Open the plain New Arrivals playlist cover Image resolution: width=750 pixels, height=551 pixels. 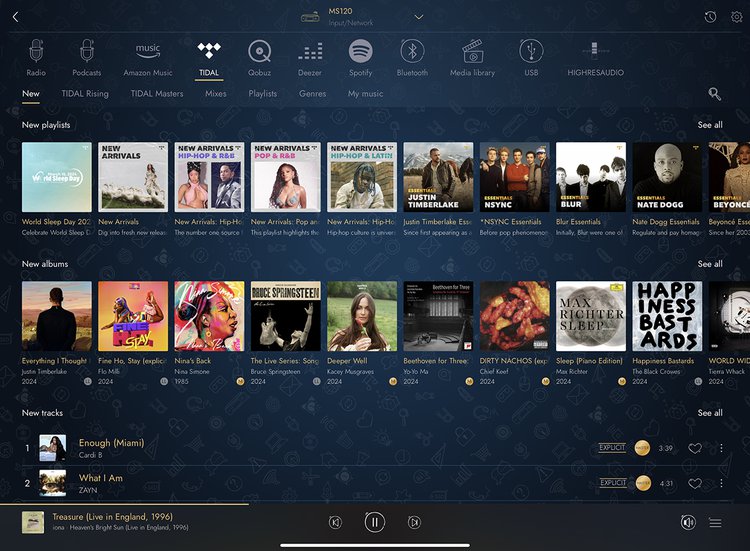click(x=133, y=177)
